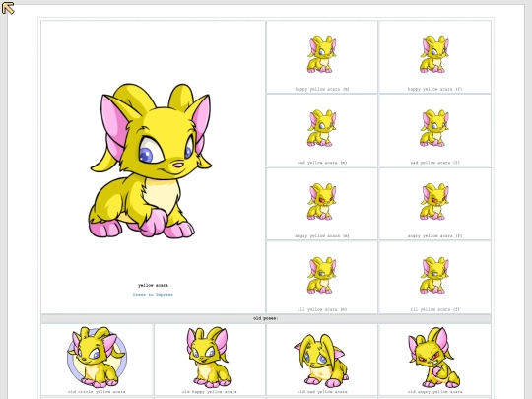Click the 'old circle yellow acara' caption
The height and width of the screenshot is (399, 532).
point(97,392)
